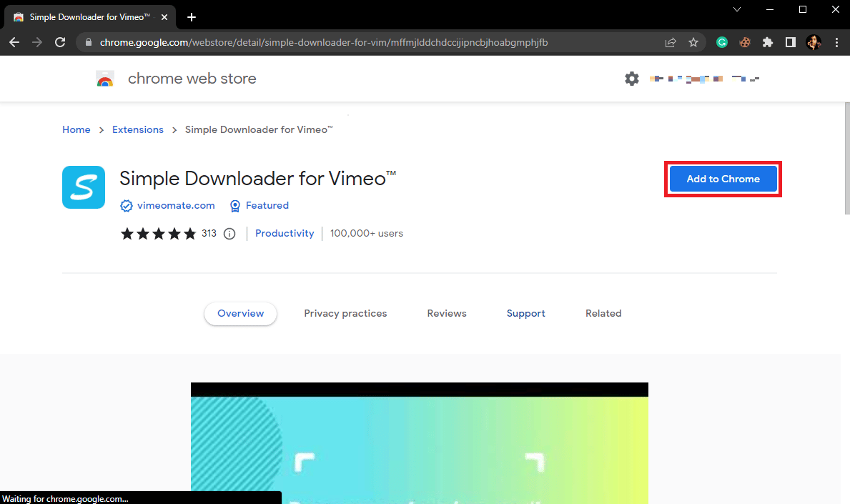Click the verified badge next to vimeomate.com
The image size is (850, 504).
127,206
